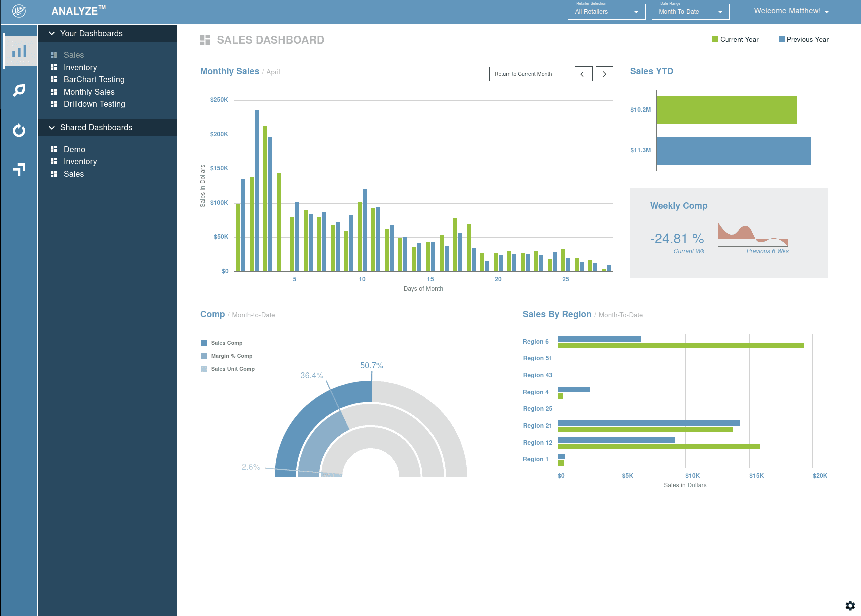
Task: Select the Margin % Comp color swatch
Action: coord(203,356)
